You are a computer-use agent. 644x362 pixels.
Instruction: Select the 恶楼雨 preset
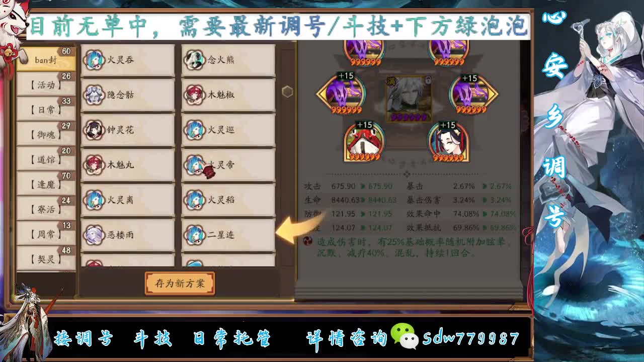click(x=128, y=235)
